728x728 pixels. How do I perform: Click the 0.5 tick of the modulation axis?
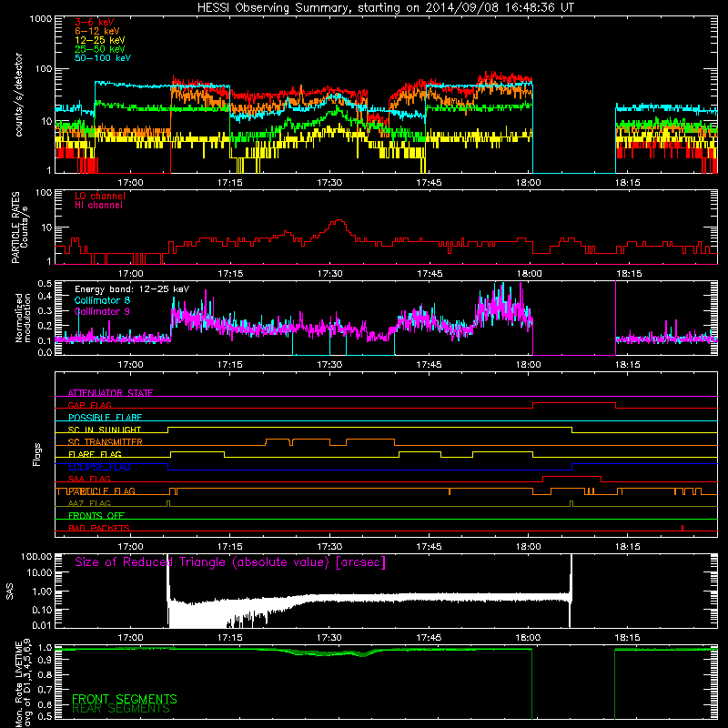[x=45, y=283]
